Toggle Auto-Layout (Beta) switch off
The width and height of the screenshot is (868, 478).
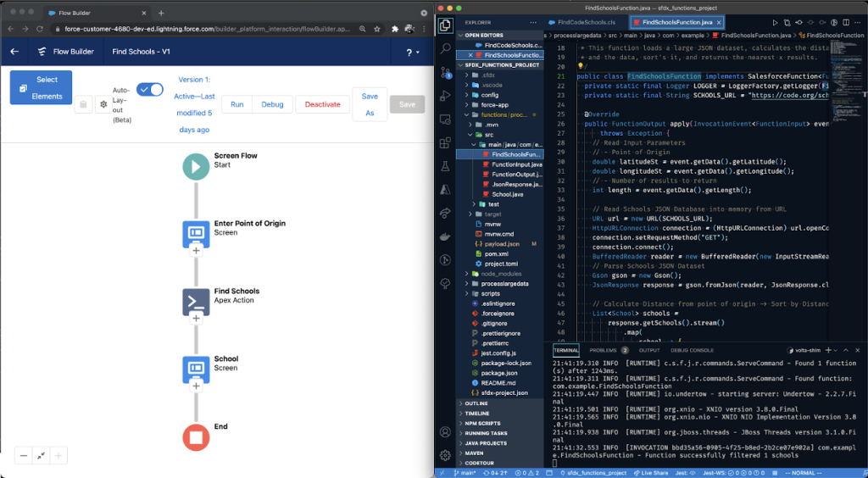tap(150, 89)
